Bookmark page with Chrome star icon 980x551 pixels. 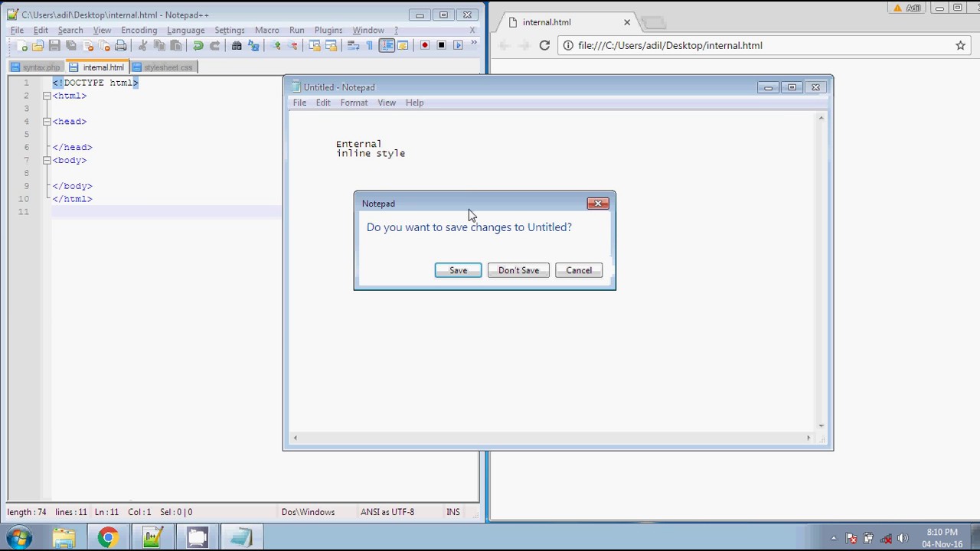pyautogui.click(x=960, y=45)
